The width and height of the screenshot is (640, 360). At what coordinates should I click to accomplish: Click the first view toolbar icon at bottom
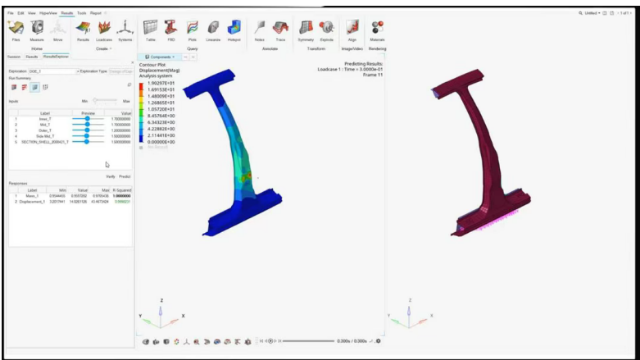pyautogui.click(x=146, y=342)
